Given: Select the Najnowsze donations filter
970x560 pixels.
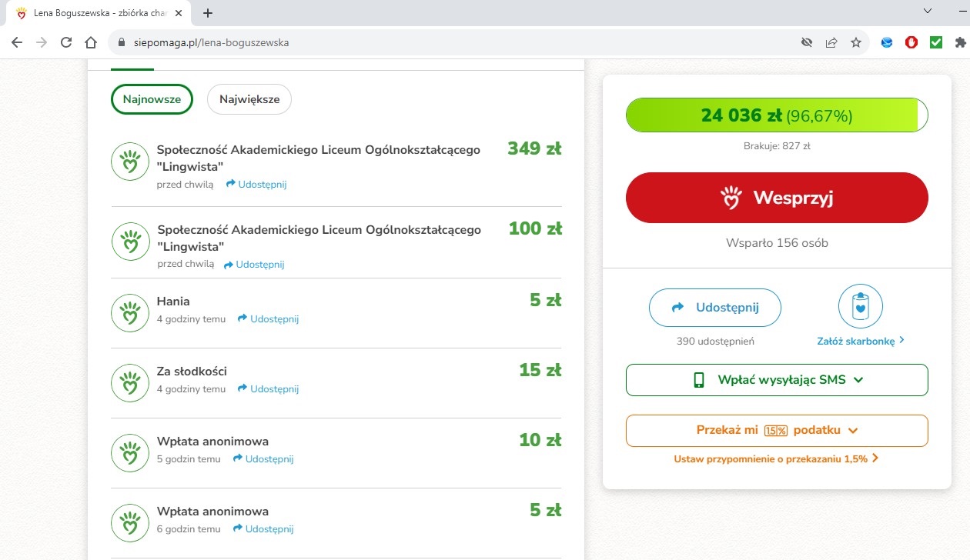Looking at the screenshot, I should 152,99.
